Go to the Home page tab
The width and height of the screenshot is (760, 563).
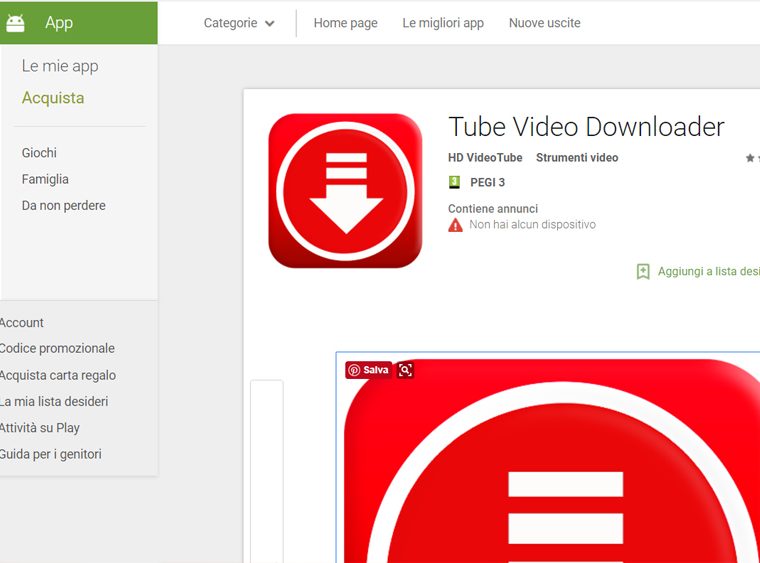(x=345, y=23)
